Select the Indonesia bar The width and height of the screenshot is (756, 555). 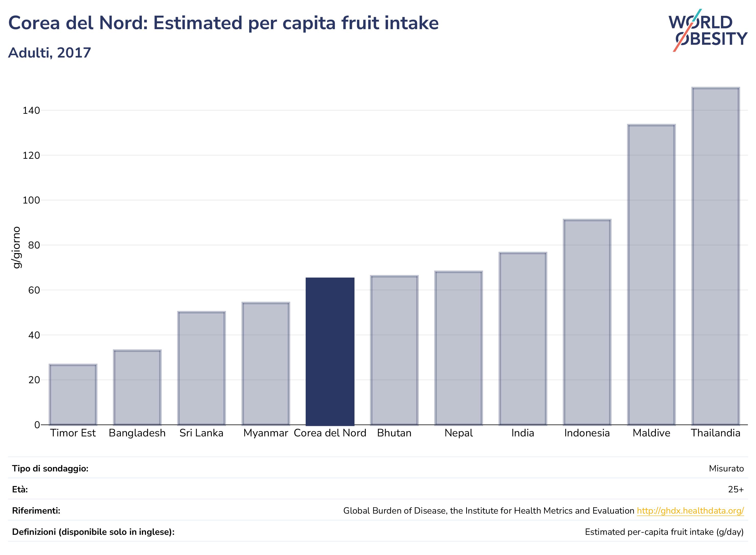tap(587, 322)
